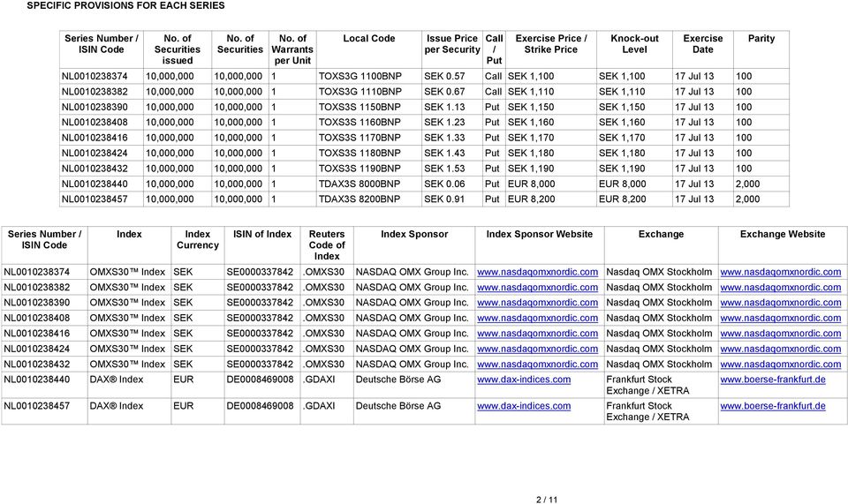The width and height of the screenshot is (848, 504).
Task: Select local code TOXS3G 1100BNP
Action: 360,76
